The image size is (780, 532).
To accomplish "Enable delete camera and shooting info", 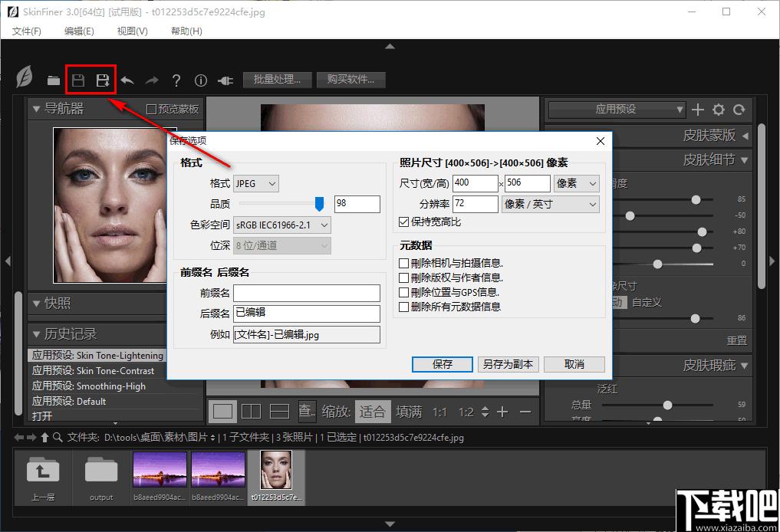I will (x=404, y=264).
